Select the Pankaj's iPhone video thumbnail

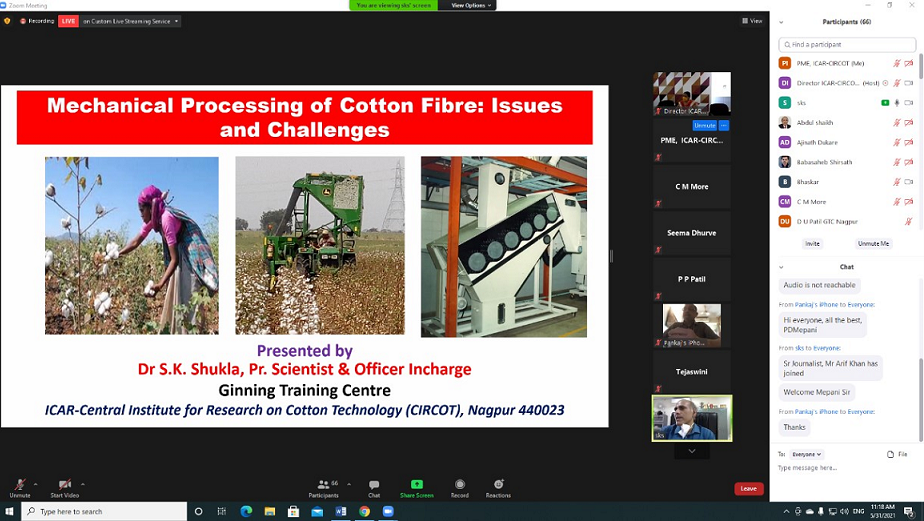(692, 325)
